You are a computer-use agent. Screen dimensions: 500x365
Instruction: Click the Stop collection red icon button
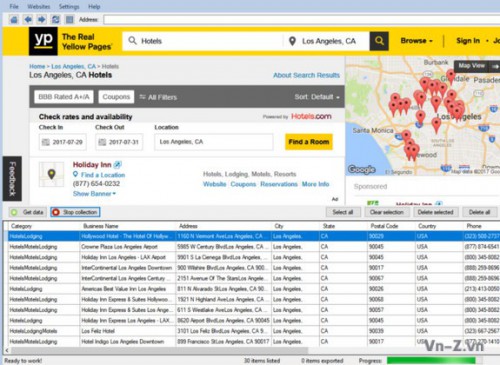tap(75, 212)
